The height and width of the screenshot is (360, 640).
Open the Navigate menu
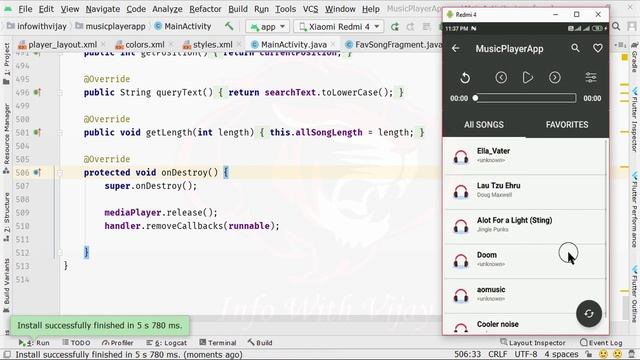102,9
